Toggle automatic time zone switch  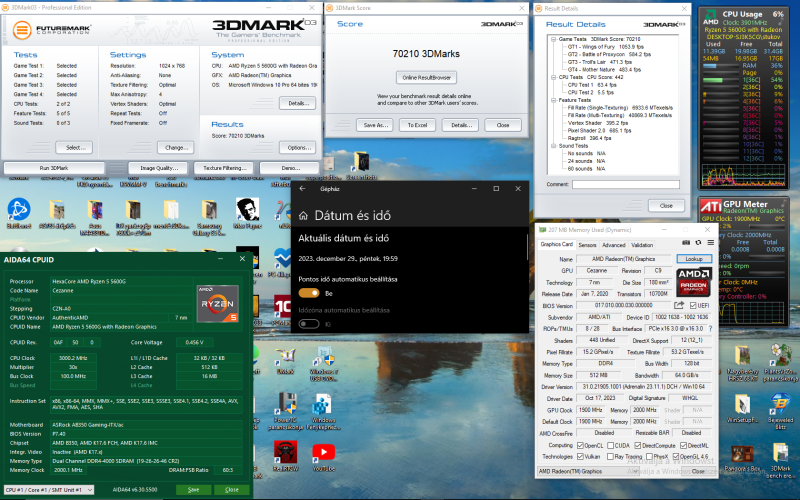click(x=309, y=323)
